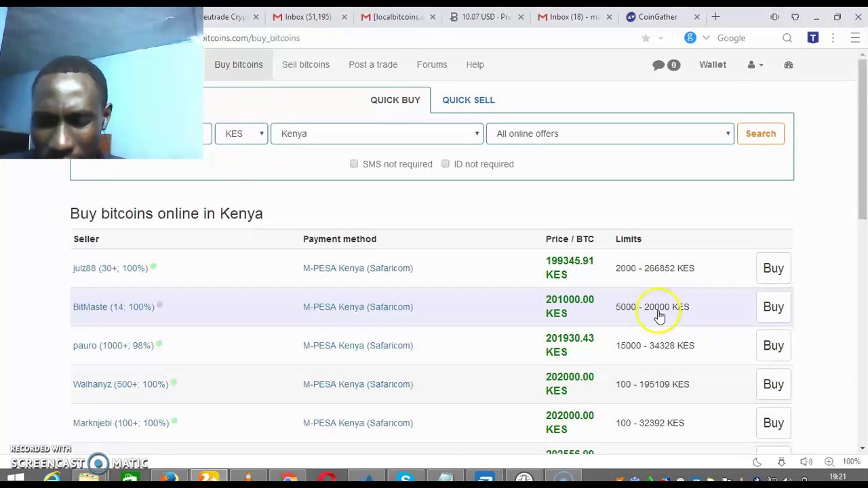Switch to the 10.07 USD tab
The image size is (868, 488).
pyautogui.click(x=486, y=17)
